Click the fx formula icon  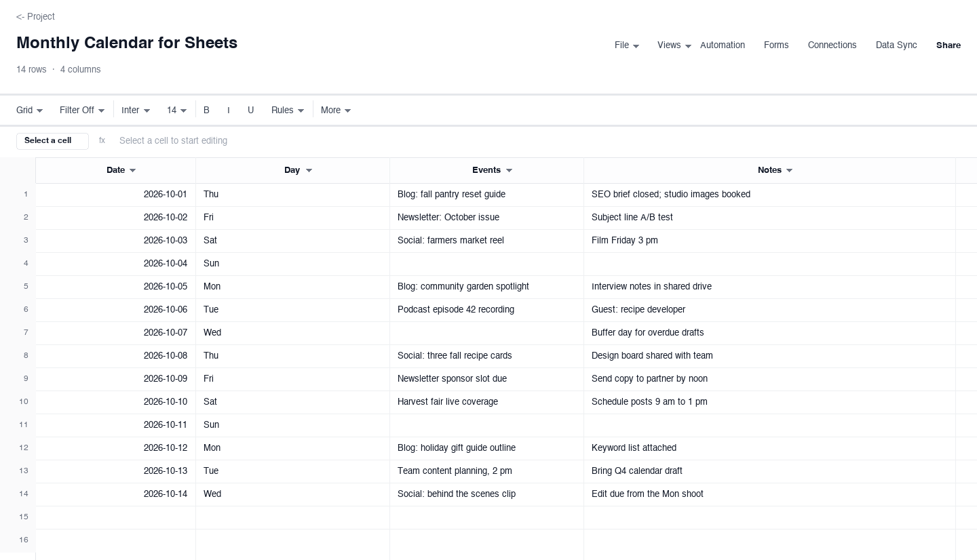tap(102, 141)
